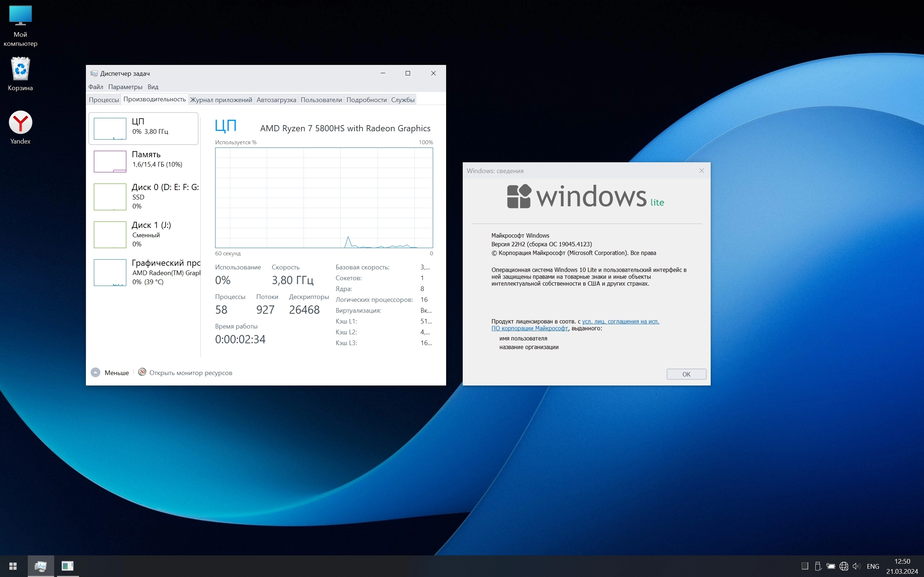Click the Windows Start button
Viewport: 924px width, 577px height.
pos(13,566)
